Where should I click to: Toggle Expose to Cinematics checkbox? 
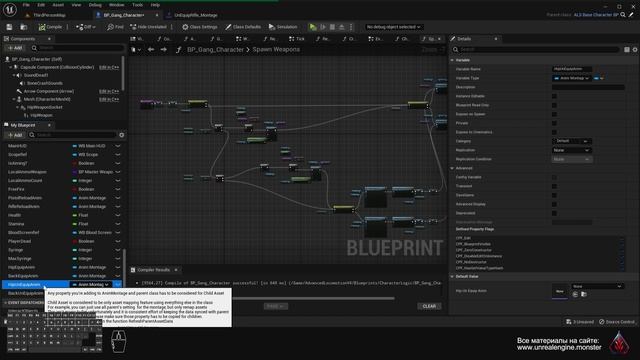pyautogui.click(x=554, y=132)
